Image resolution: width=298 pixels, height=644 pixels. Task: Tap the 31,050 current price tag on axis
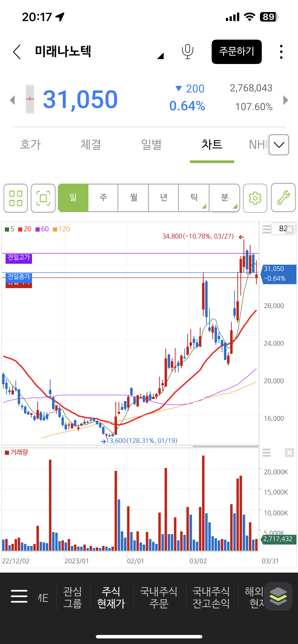coord(279,274)
